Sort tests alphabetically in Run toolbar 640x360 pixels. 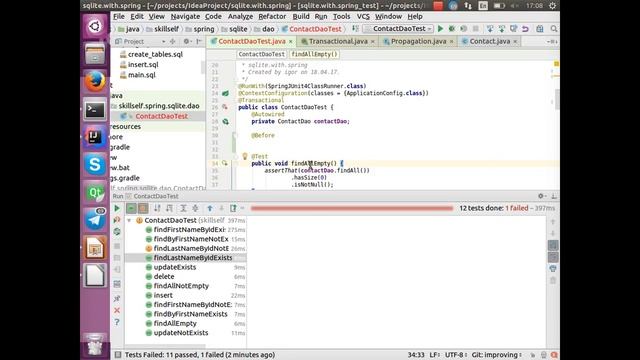(157, 208)
